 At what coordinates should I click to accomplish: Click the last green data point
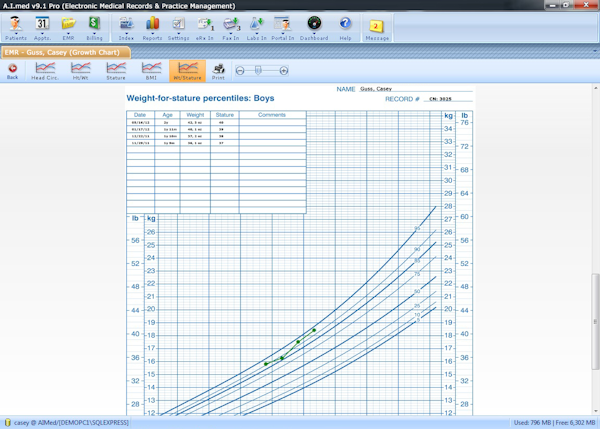(314, 330)
